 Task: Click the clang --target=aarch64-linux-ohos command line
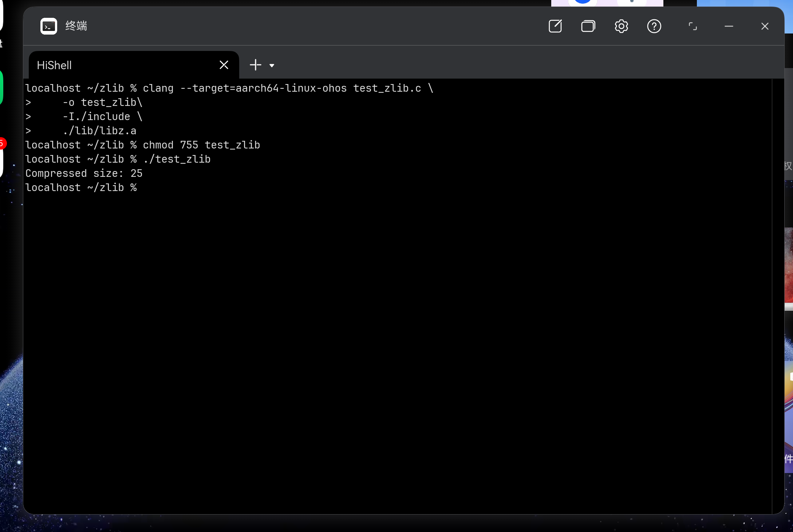pos(245,88)
